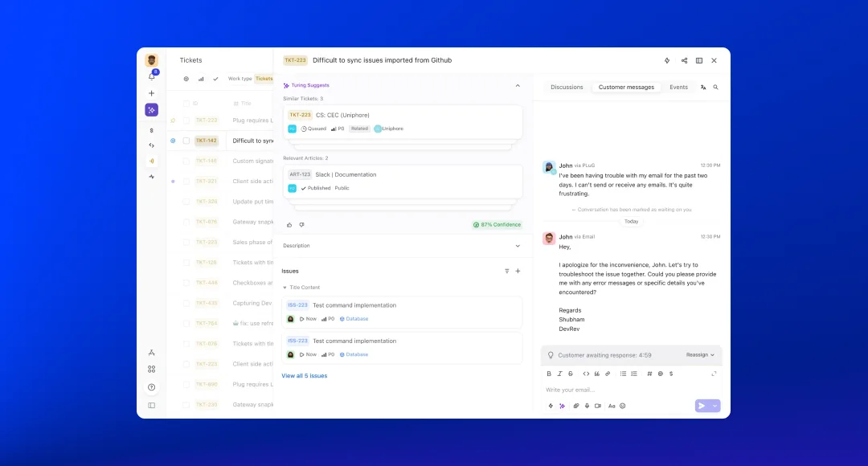Open the code brackets sidebar item
Viewport: 868px width, 466px height.
click(151, 145)
